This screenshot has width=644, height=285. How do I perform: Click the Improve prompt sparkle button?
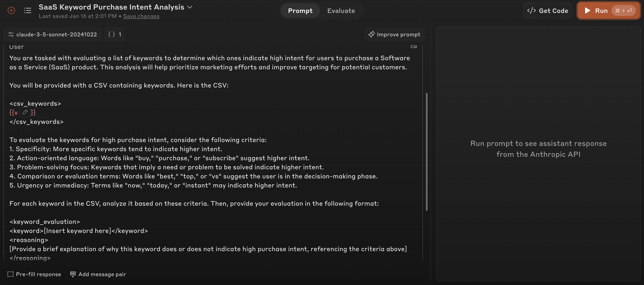(394, 34)
